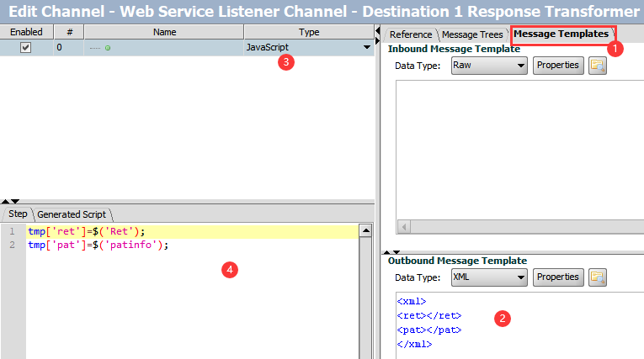Switch to the Message Trees tab
The image size is (644, 359).
(472, 34)
